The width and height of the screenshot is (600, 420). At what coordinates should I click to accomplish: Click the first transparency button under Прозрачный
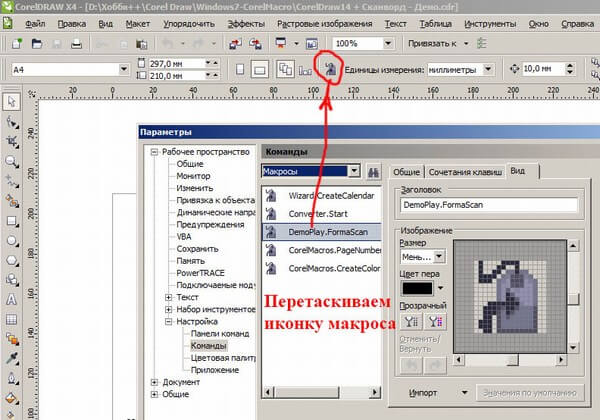point(411,322)
